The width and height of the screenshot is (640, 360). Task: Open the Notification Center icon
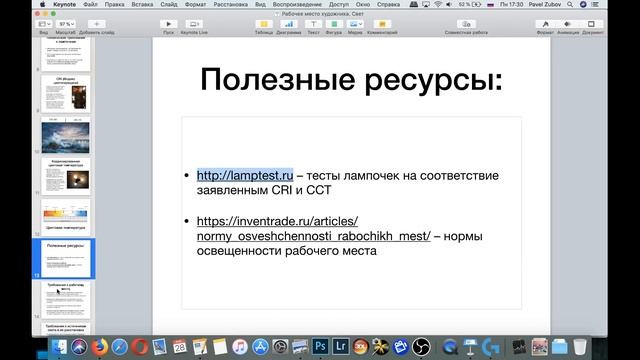tap(596, 4)
